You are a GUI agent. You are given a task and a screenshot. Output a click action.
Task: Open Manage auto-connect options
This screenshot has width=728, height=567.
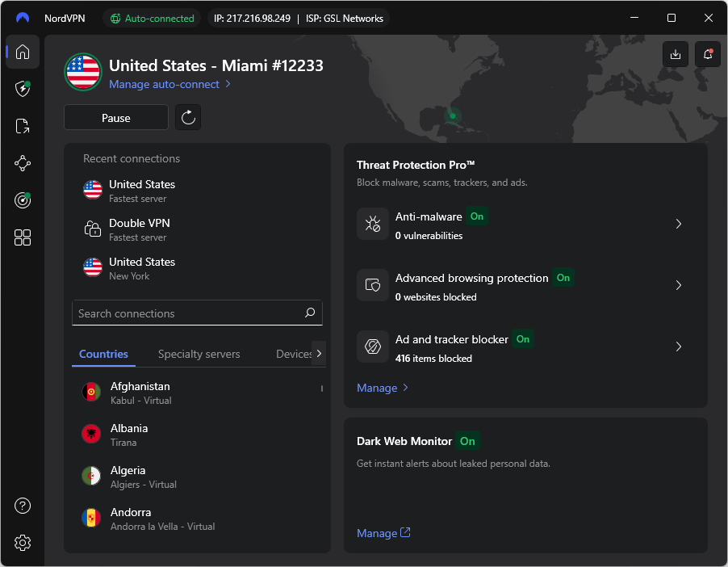pyautogui.click(x=164, y=84)
